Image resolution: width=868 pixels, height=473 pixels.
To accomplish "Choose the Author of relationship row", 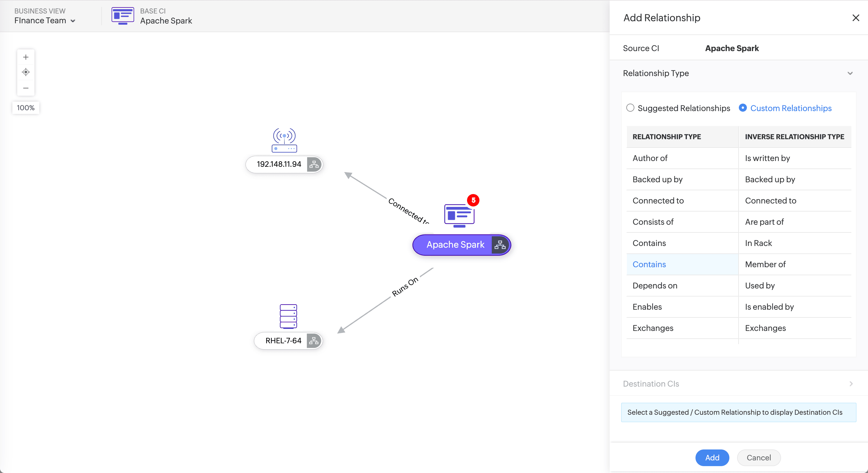I will 650,158.
